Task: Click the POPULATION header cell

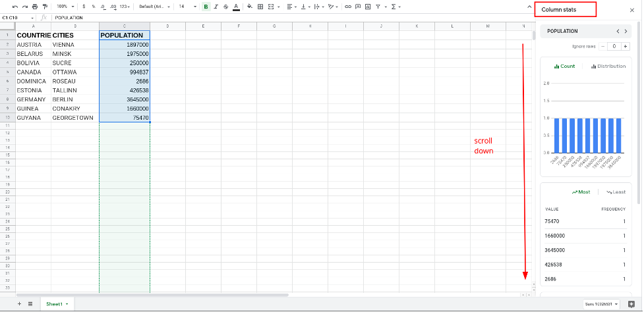Action: click(125, 36)
